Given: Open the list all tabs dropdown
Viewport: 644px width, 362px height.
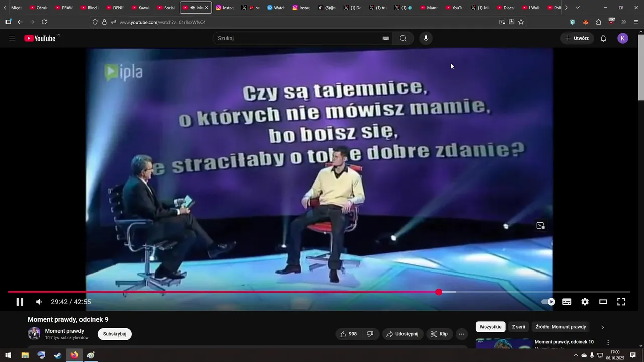Looking at the screenshot, I should coord(577,8).
